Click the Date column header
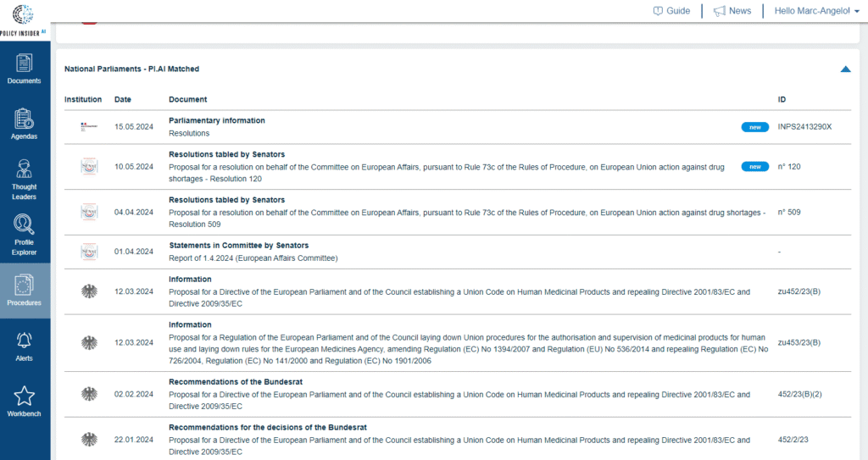The width and height of the screenshot is (868, 460). pos(123,99)
